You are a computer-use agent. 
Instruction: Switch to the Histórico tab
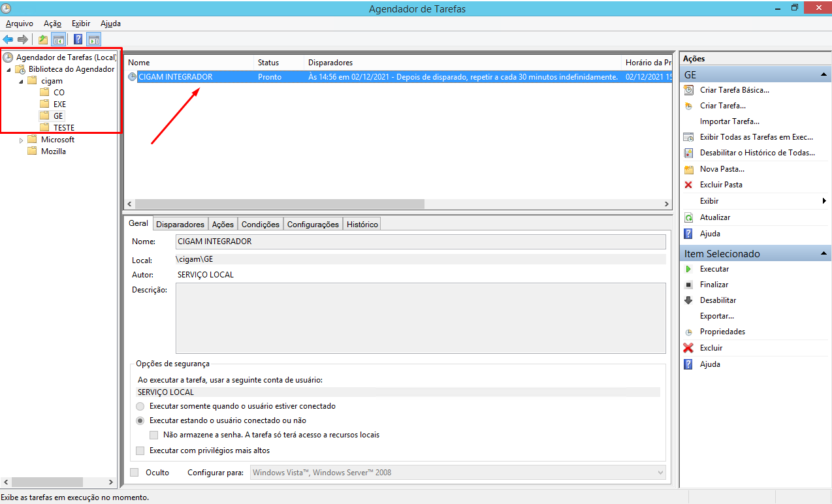[362, 224]
